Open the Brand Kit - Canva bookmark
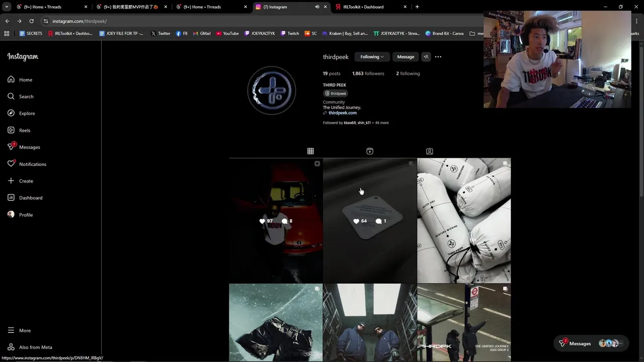The image size is (644, 362). point(445,34)
